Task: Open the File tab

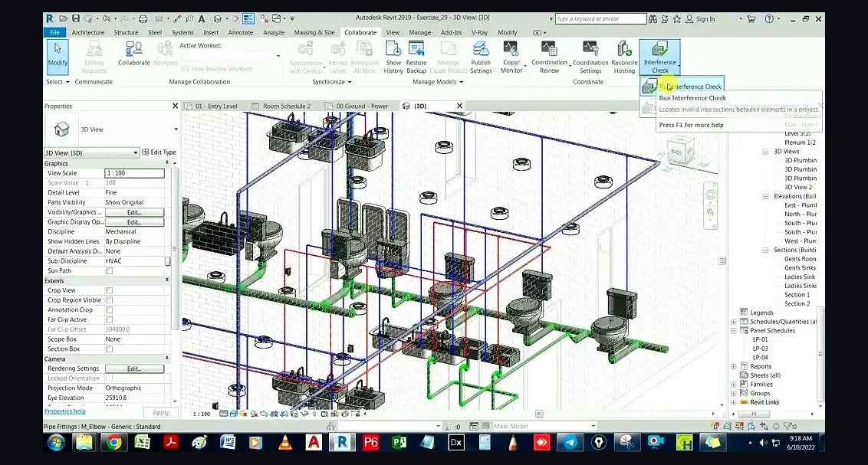Action: point(54,33)
